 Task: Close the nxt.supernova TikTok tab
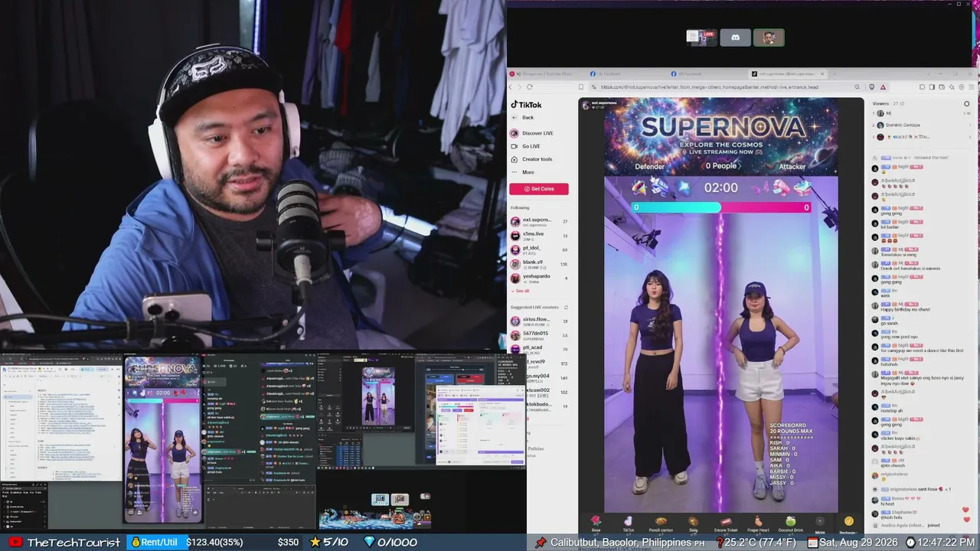[822, 74]
